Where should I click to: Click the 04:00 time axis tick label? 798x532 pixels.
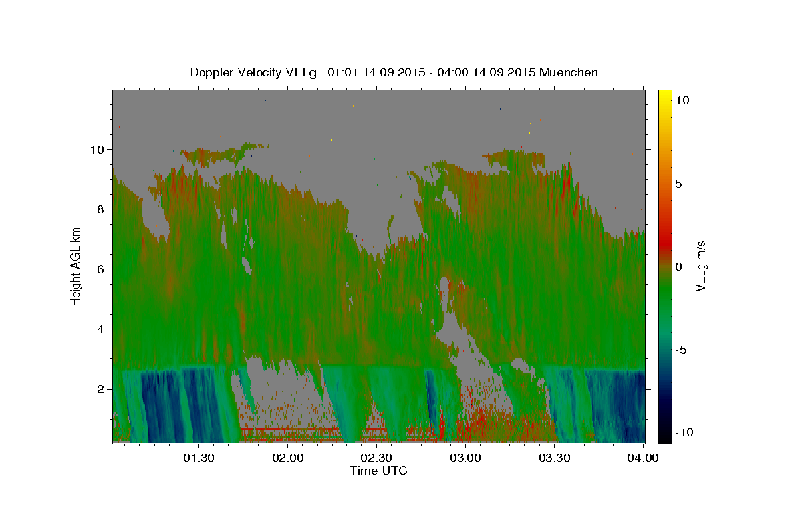point(643,458)
